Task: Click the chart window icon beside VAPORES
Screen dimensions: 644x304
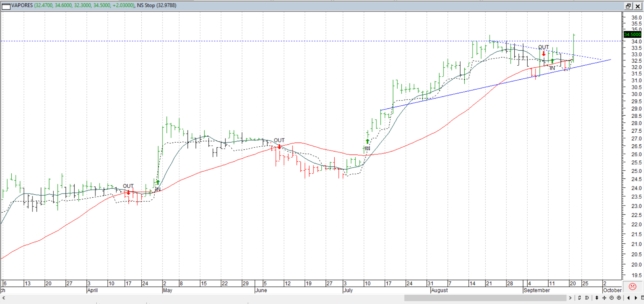Action: click(6, 6)
